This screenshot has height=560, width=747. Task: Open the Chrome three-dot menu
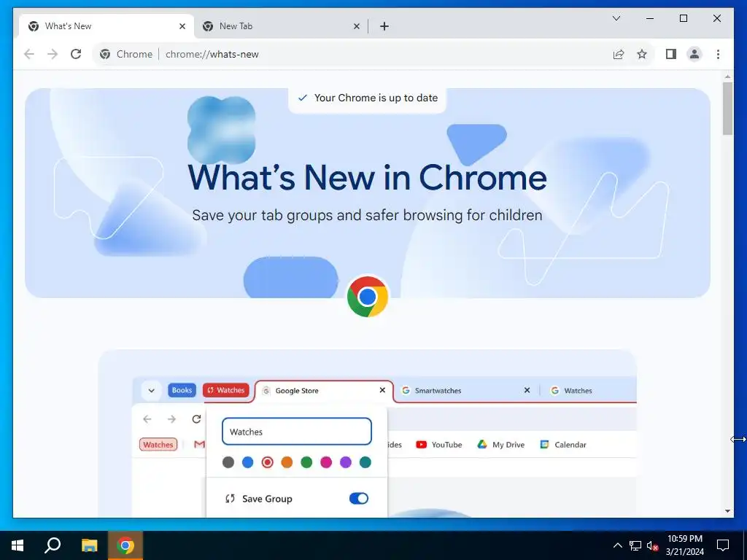tap(718, 54)
